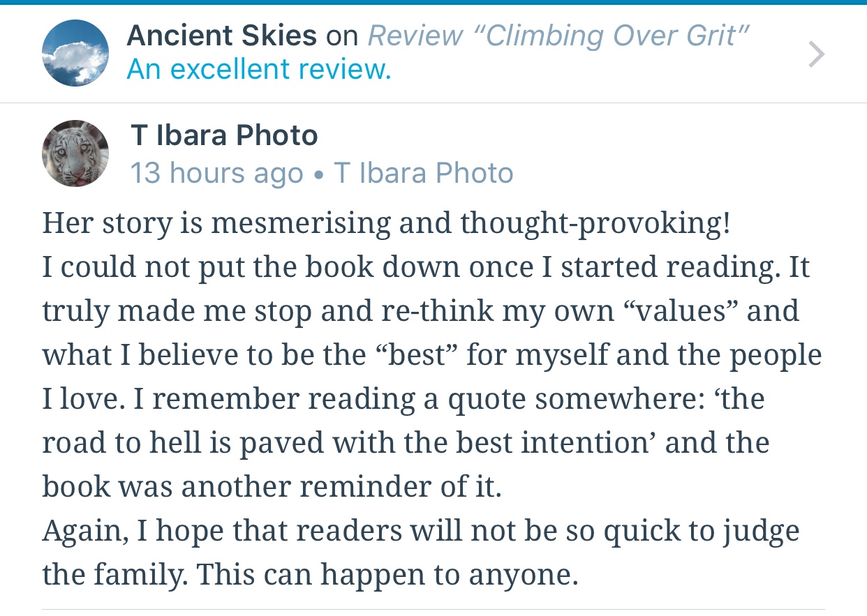Visit the T Ibara Photo site link after timestamp
The width and height of the screenshot is (867, 616).
pyautogui.click(x=424, y=173)
